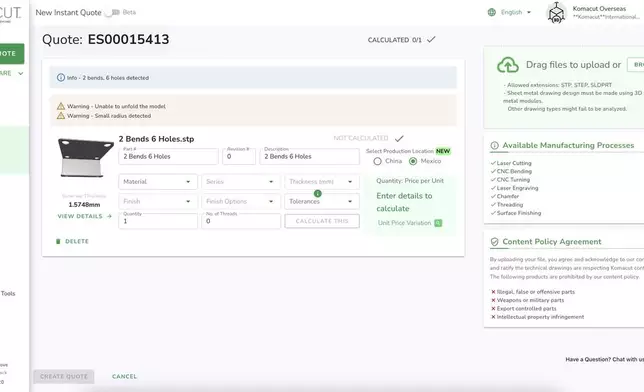This screenshot has width=644, height=392.
Task: Click the Unit Price Variation magnifier icon
Action: [x=438, y=223]
